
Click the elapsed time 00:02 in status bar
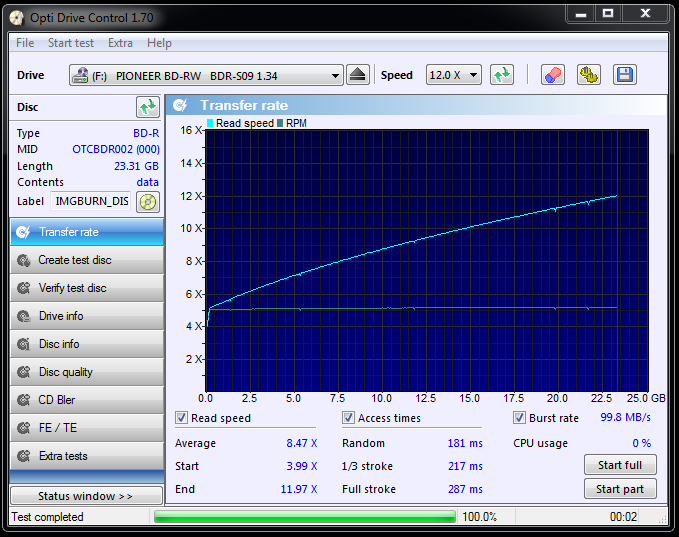[x=624, y=517]
